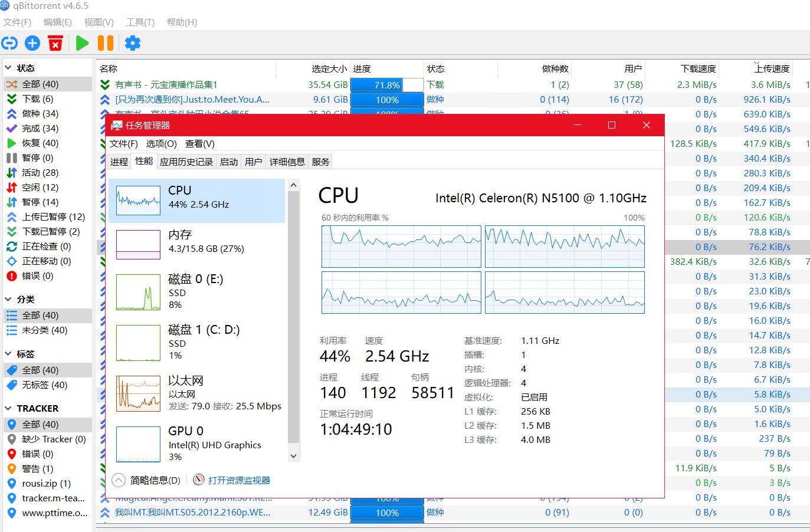Image resolution: width=810 pixels, height=532 pixels.
Task: Select GPU 0 performance item
Action: pos(197,444)
